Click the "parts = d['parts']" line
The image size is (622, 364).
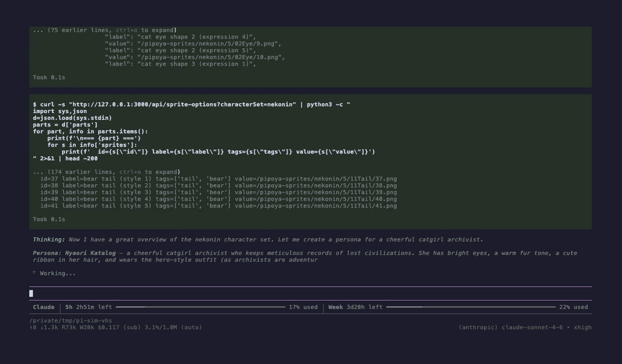coord(65,124)
